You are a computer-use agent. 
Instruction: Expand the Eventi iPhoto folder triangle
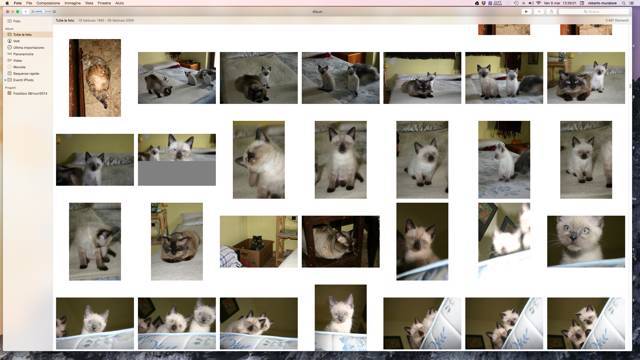pyautogui.click(x=5, y=80)
